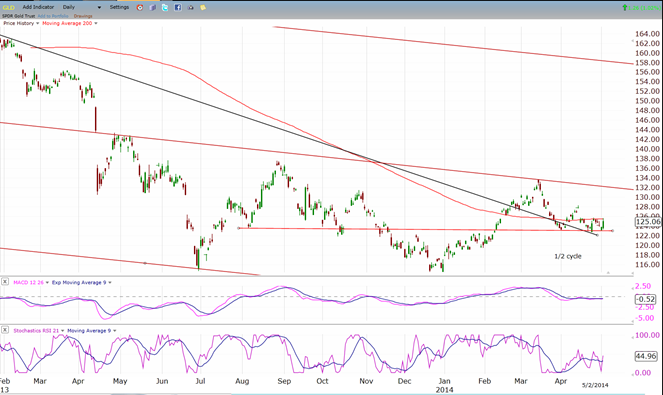The image size is (663, 395).
Task: Share chart via Facebook icon
Action: point(178,8)
